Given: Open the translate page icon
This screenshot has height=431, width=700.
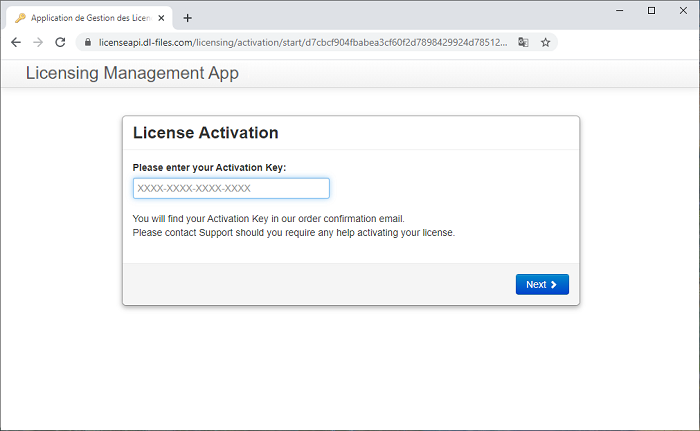Looking at the screenshot, I should point(523,43).
